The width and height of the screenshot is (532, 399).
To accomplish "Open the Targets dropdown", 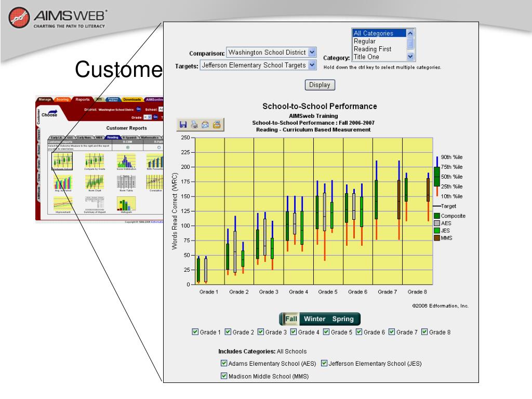I will click(x=258, y=65).
